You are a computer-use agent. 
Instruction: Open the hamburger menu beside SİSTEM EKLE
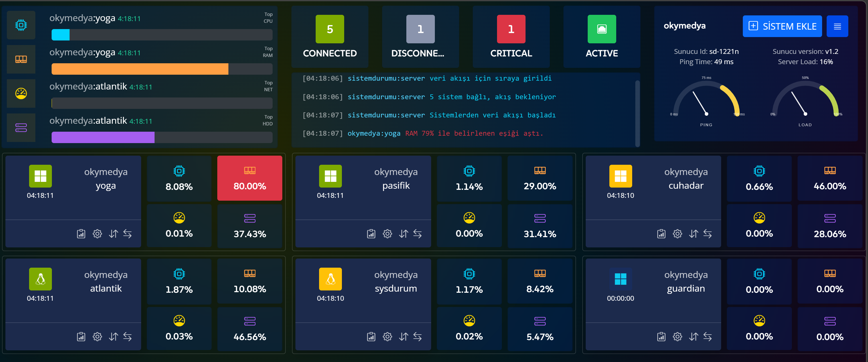point(837,26)
